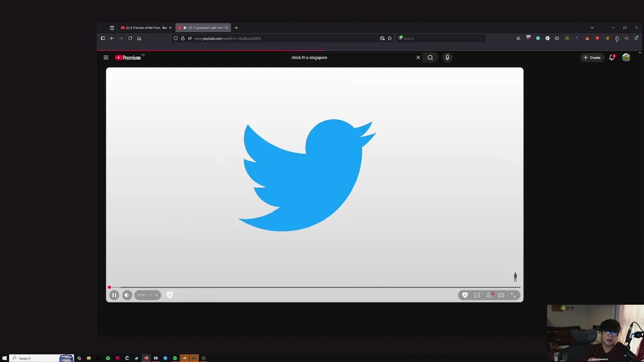Mute the video with the speaker button
Image resolution: width=644 pixels, height=362 pixels.
coord(127,295)
